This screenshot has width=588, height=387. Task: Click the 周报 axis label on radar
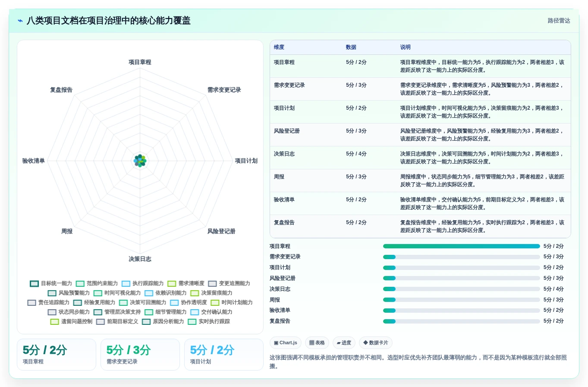click(x=67, y=232)
